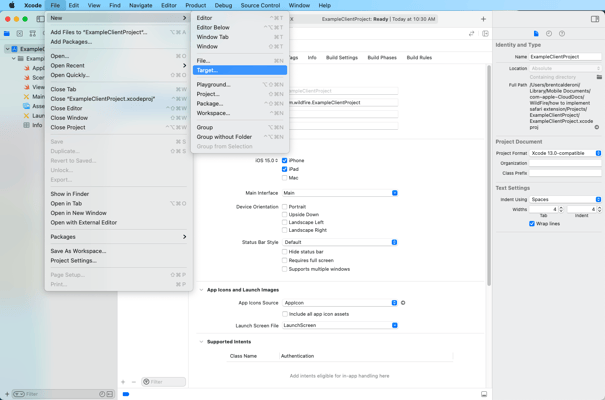
Task: Select Project Settings... menu item
Action: tap(118, 261)
